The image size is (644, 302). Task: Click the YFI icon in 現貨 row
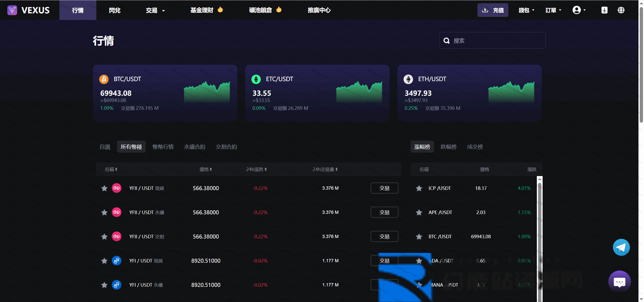(x=116, y=260)
